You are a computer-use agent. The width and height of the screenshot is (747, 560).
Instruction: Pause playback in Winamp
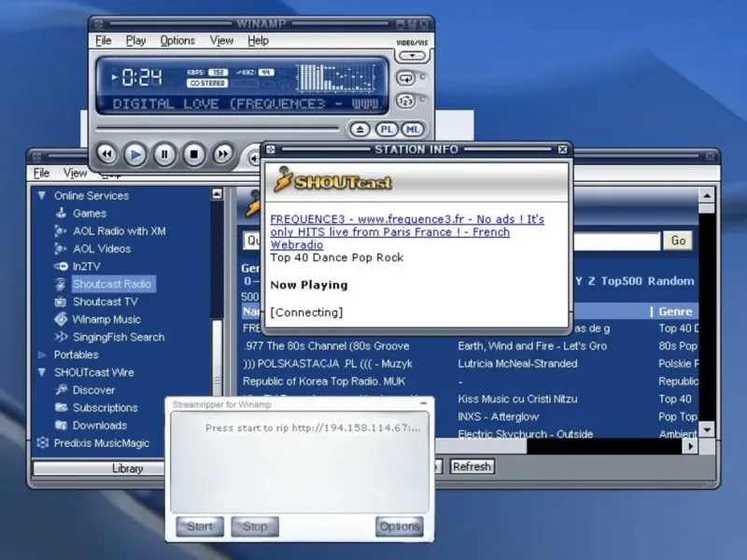tap(164, 155)
